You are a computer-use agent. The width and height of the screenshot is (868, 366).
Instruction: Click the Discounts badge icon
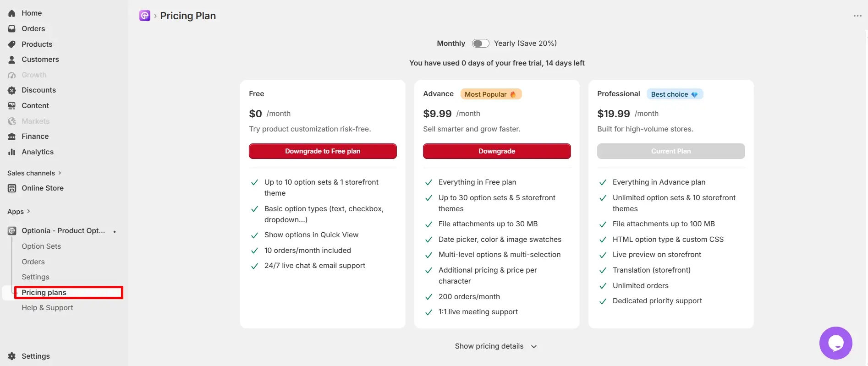(12, 90)
